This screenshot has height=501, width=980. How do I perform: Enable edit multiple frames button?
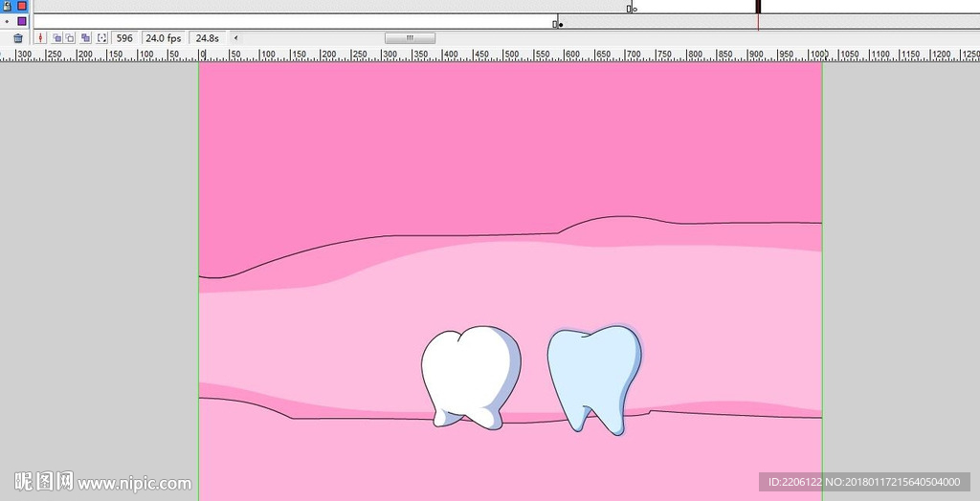click(x=85, y=38)
